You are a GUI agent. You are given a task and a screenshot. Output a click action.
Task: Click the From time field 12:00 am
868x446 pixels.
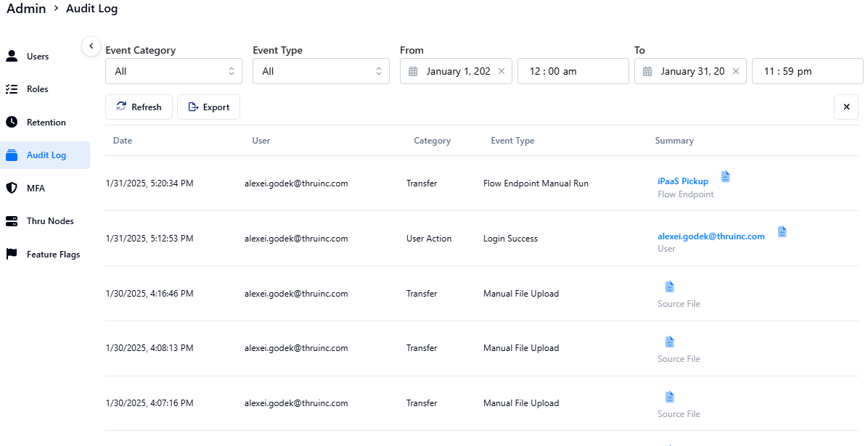coord(572,71)
